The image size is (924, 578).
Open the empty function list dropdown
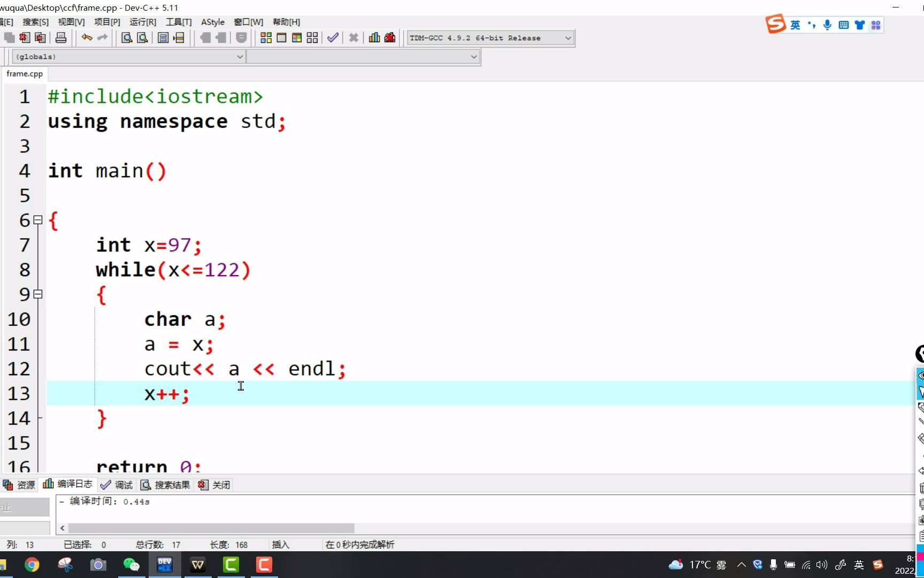pyautogui.click(x=363, y=57)
